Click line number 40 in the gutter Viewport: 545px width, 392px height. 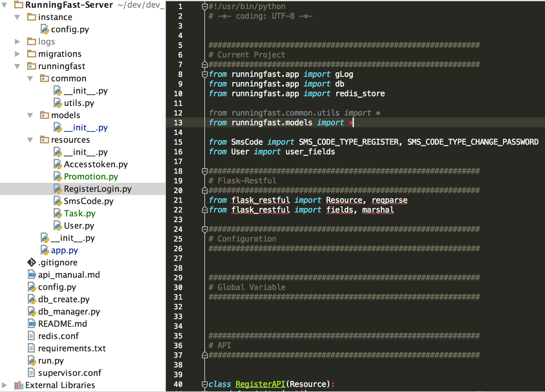click(178, 384)
